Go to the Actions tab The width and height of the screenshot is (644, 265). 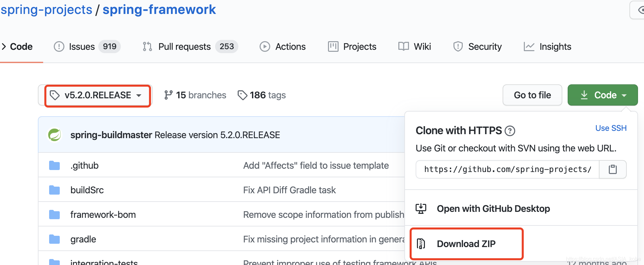point(282,46)
